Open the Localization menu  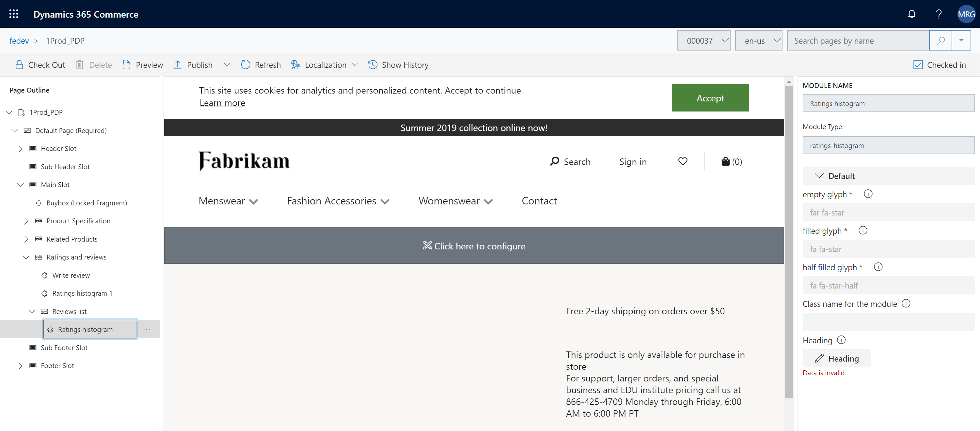point(325,65)
